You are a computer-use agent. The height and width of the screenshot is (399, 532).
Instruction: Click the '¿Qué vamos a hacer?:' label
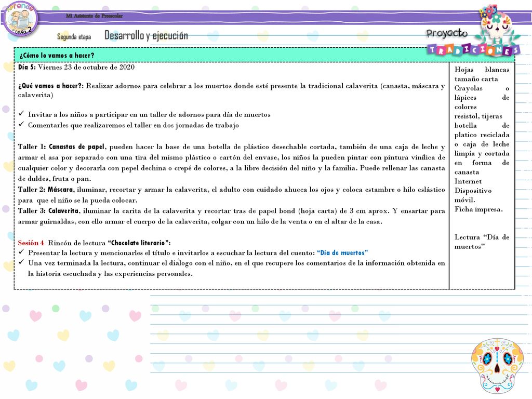tap(51, 86)
